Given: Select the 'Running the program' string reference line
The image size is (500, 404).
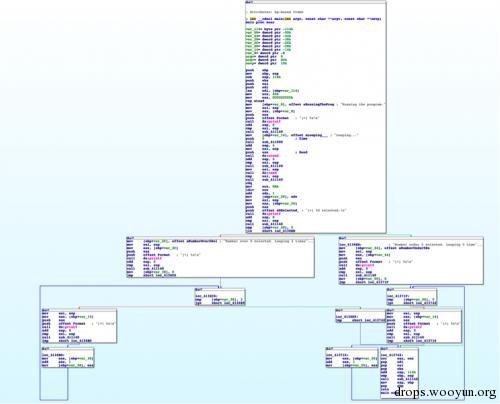Looking at the screenshot, I should (315, 104).
